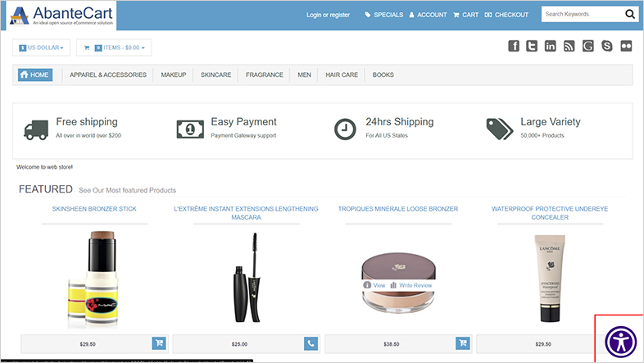Click the phone icon for the $25.00 mascara

click(311, 343)
